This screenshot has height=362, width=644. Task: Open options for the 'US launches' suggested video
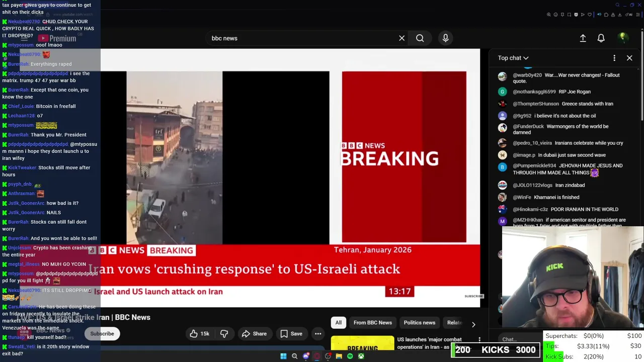479,340
